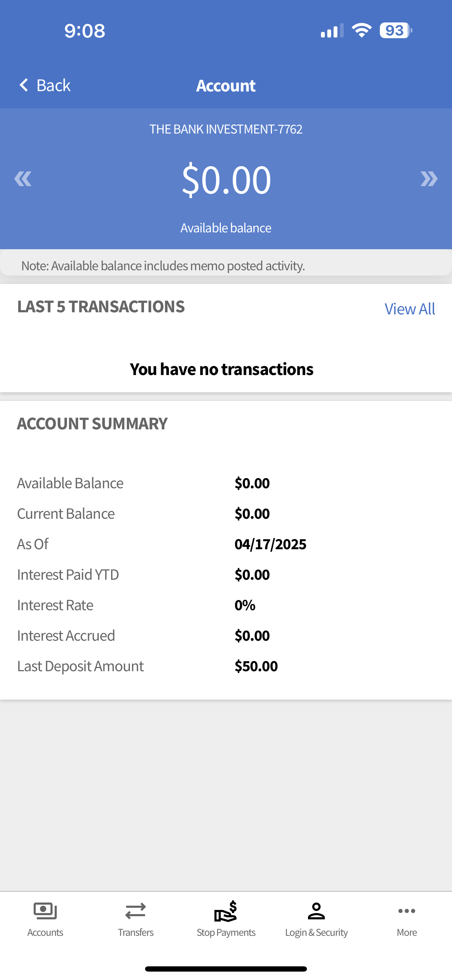Tap the battery indicator in status bar
Image resolution: width=452 pixels, height=980 pixels.
[396, 30]
